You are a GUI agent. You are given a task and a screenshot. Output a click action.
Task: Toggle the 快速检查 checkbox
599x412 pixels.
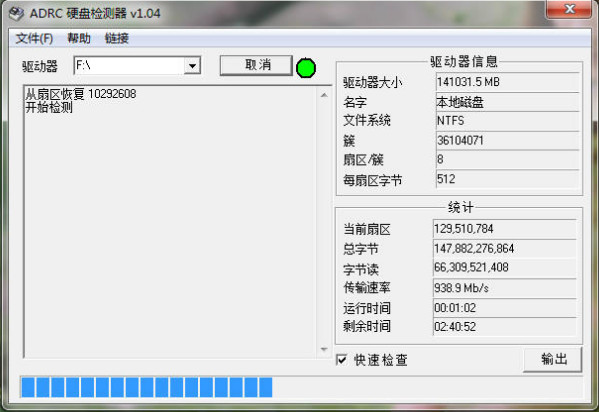tap(342, 360)
